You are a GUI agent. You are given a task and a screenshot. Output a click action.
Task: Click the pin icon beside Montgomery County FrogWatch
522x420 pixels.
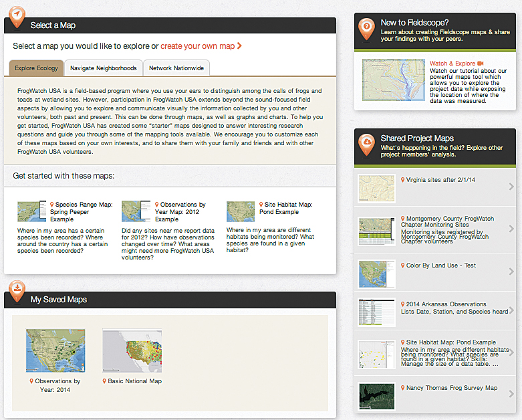point(402,219)
